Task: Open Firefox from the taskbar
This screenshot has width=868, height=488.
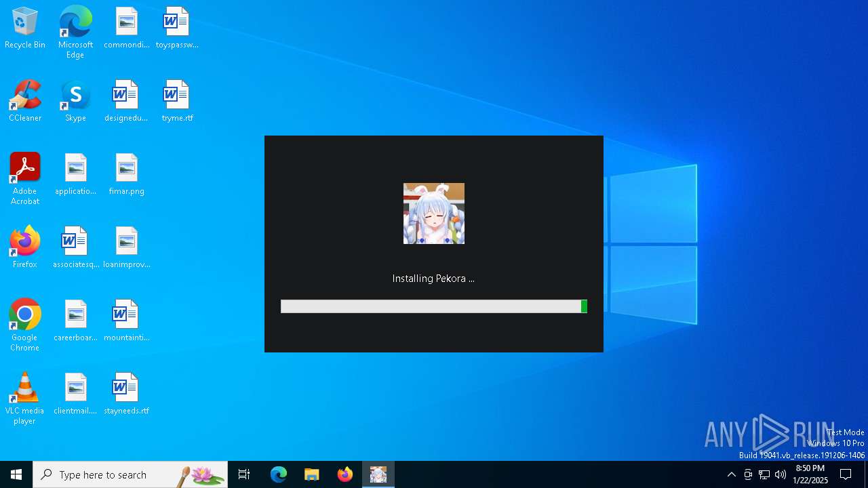Action: coord(345,474)
